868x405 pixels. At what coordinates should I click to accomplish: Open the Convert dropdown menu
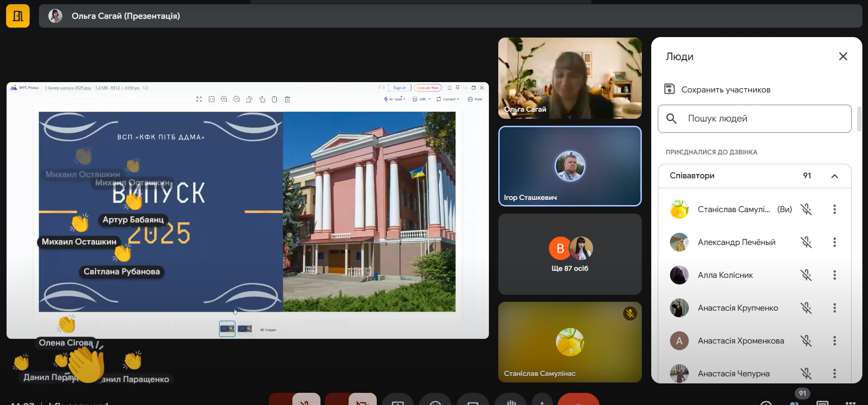[448, 99]
